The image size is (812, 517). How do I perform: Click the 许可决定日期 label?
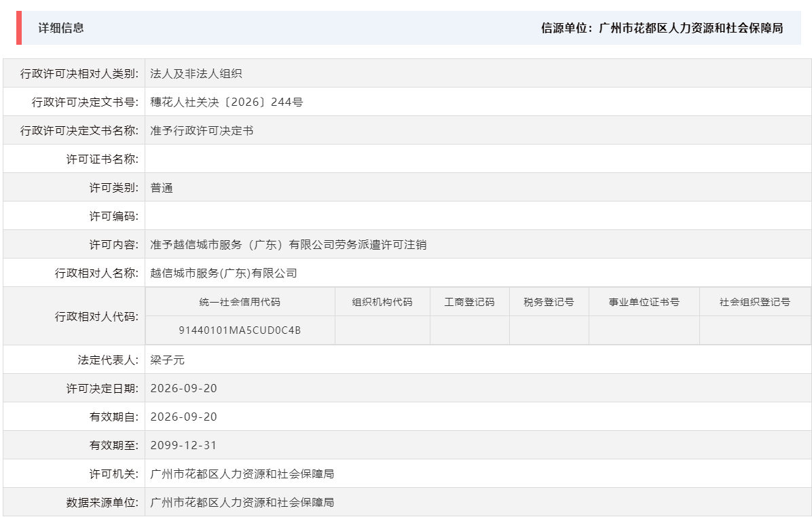103,388
